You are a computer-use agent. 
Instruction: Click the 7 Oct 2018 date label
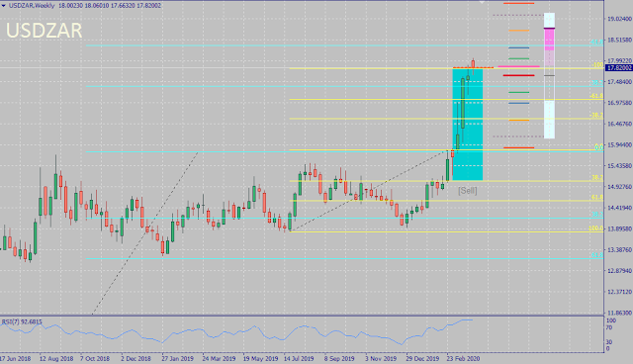(95, 358)
